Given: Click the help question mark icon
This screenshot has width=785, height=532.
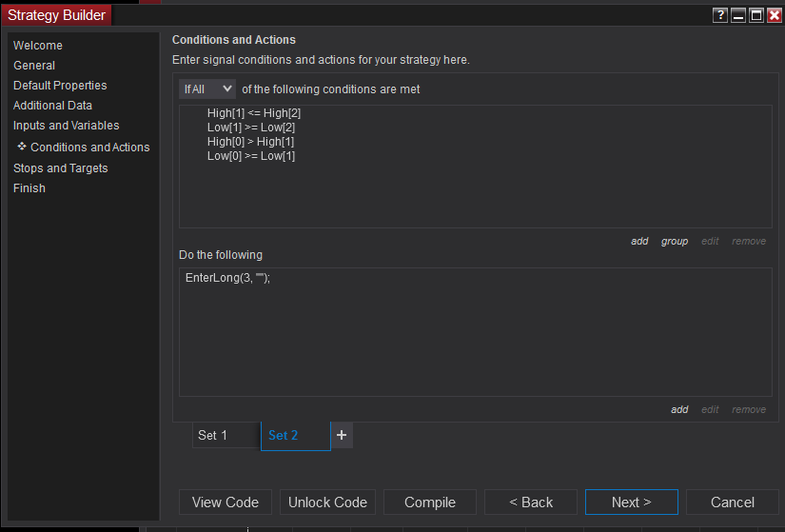Looking at the screenshot, I should click(720, 15).
